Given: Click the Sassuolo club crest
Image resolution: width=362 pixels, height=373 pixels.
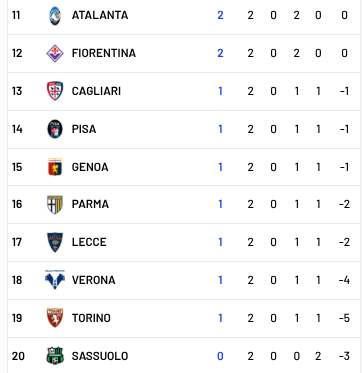Looking at the screenshot, I should [55, 356].
